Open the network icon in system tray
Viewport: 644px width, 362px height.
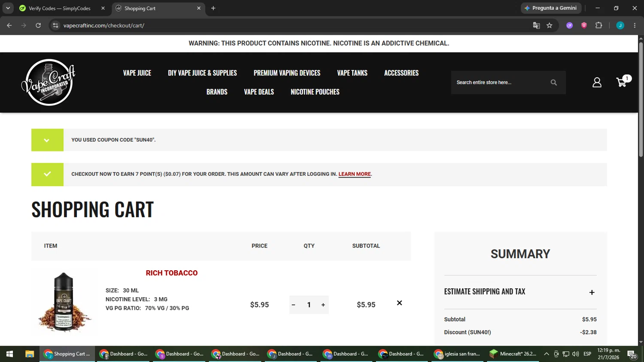point(566,354)
